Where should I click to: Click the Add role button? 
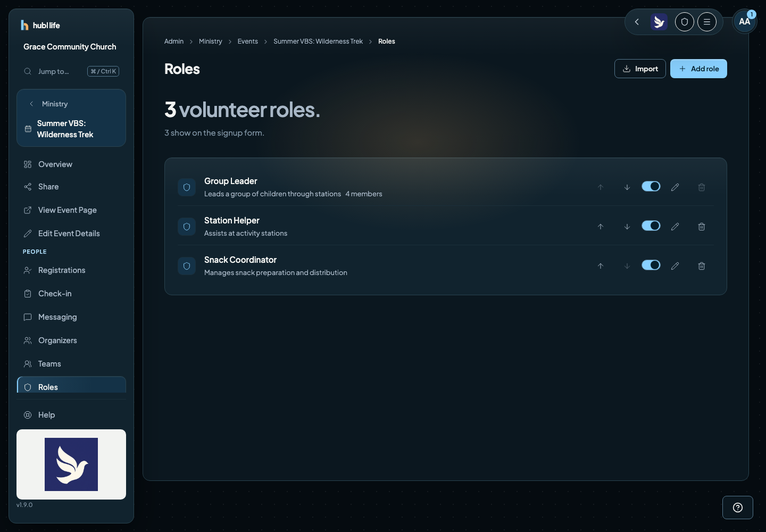[698, 69]
